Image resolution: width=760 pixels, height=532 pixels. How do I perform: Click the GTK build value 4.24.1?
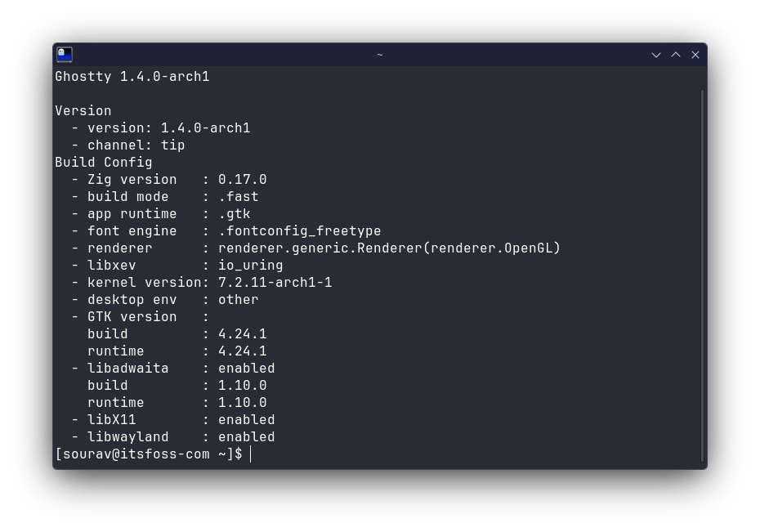click(243, 334)
